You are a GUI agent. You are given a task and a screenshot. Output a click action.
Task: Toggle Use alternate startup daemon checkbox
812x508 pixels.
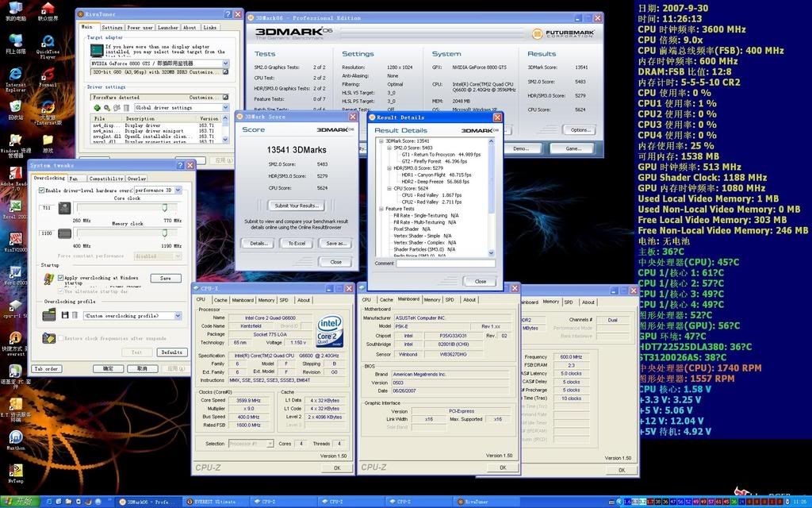coord(60,291)
